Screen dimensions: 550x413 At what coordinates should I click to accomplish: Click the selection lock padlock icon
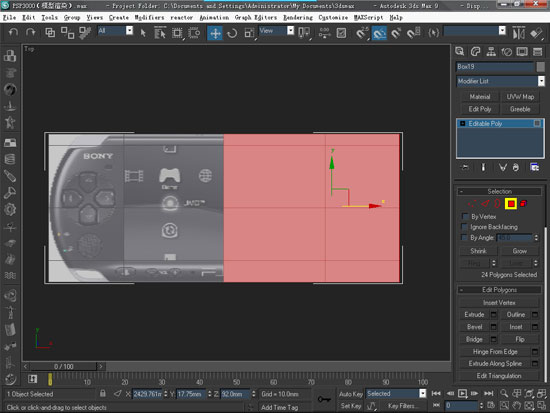click(102, 393)
